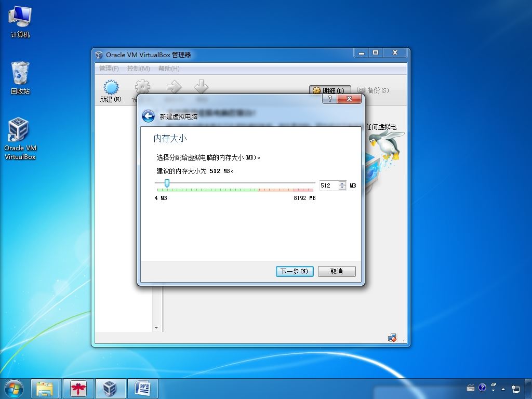Click the red dragonfly app taskbar icon
Image resolution: width=532 pixels, height=399 pixels.
pos(78,389)
